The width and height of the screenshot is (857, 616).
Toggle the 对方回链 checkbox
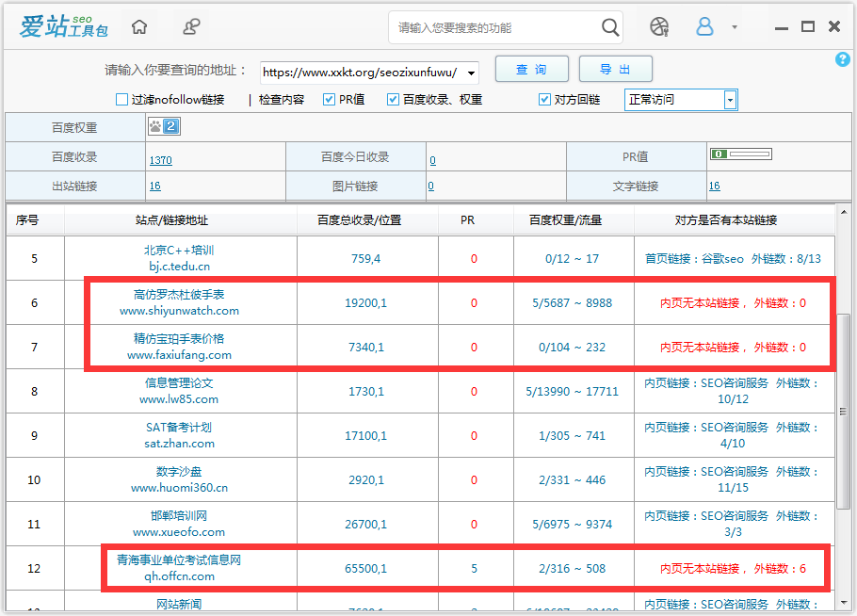(x=544, y=100)
